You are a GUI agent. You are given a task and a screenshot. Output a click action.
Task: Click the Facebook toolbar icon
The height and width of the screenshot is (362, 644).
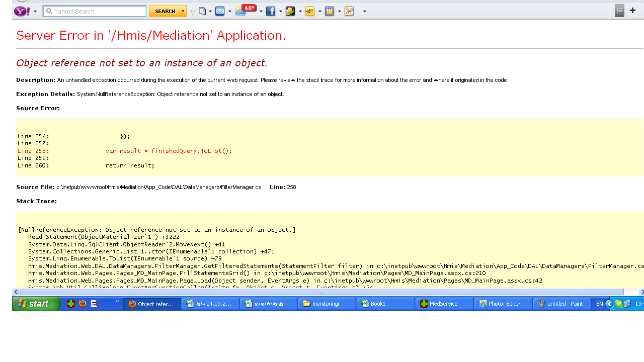271,11
